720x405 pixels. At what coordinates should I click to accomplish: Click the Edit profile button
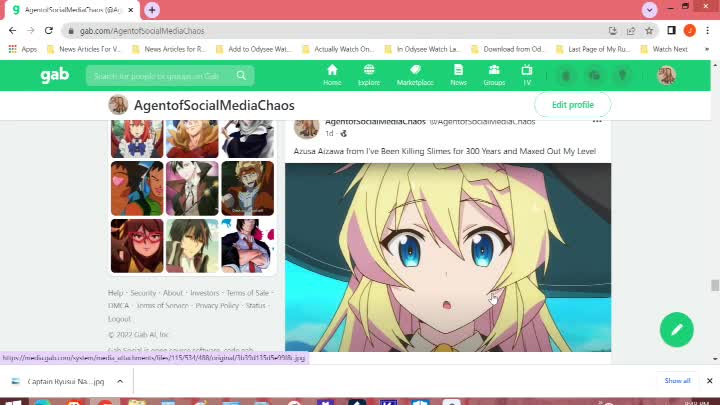[x=573, y=105]
